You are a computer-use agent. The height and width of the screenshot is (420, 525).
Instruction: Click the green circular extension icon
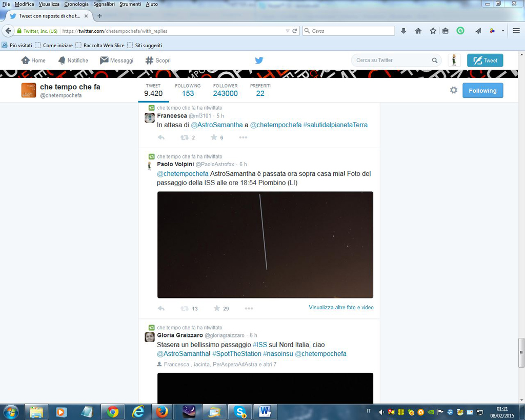click(460, 31)
